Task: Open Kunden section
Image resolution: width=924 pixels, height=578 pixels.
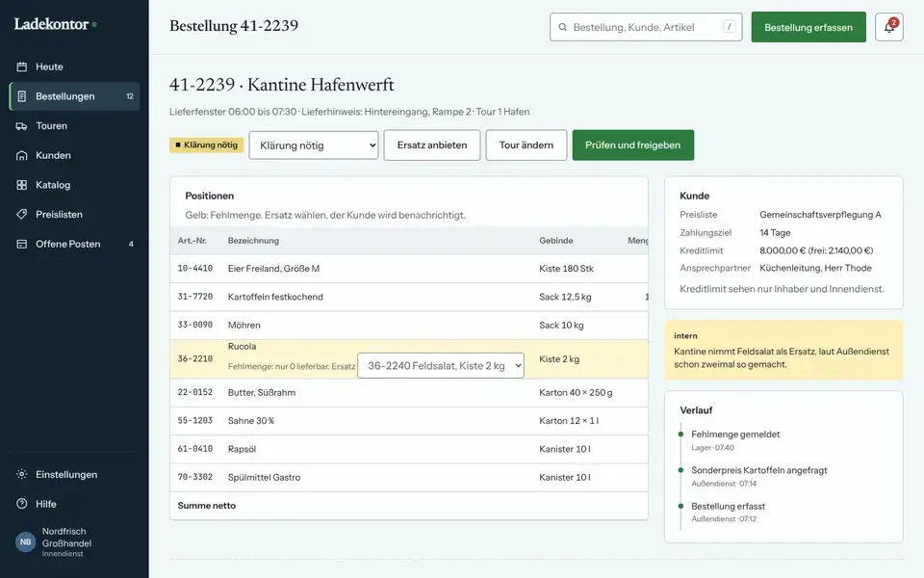Action: pos(74,155)
